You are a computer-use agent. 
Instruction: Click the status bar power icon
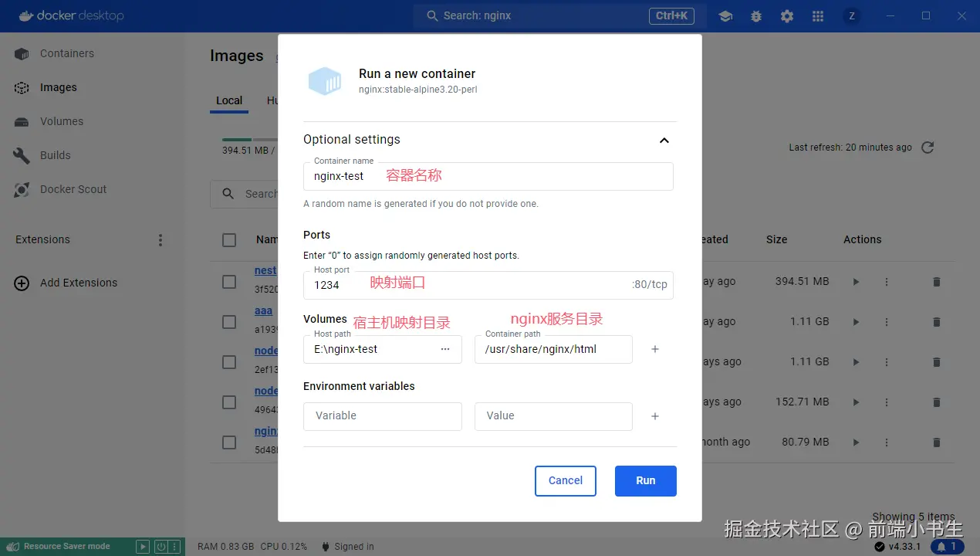(161, 547)
